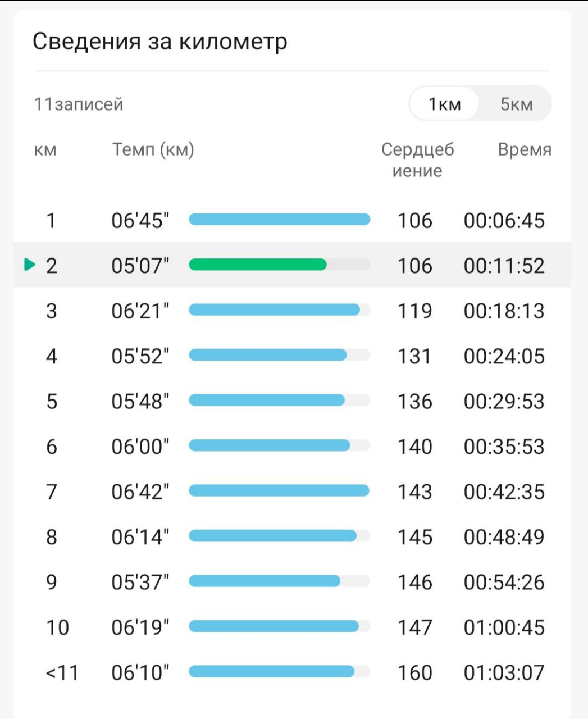This screenshot has width=588, height=719.
Task: Click the Темп (км) column header
Action: [153, 150]
